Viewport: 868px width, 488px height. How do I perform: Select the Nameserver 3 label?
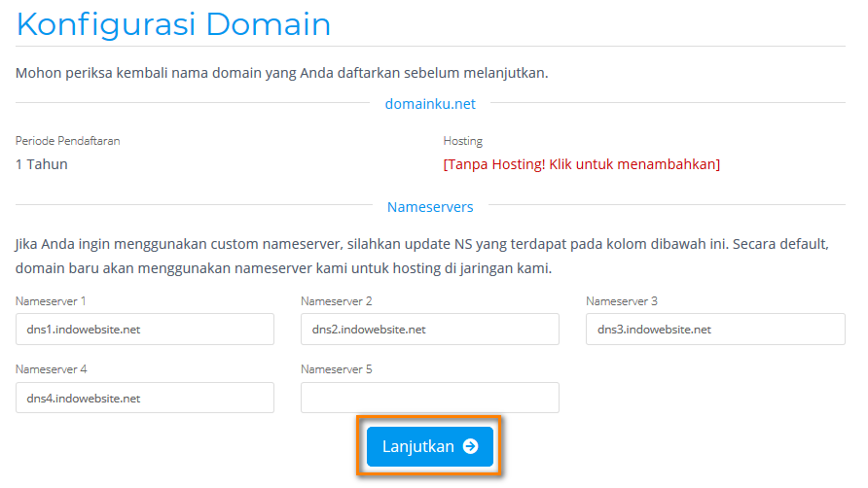(x=622, y=301)
